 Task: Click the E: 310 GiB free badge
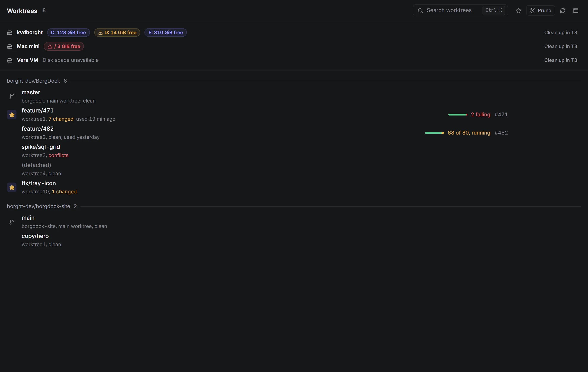tap(166, 32)
